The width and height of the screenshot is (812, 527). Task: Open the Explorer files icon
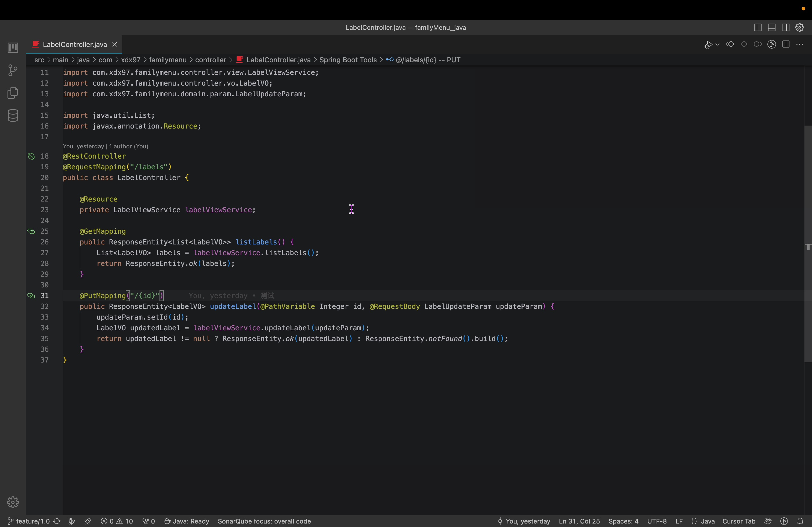pyautogui.click(x=13, y=93)
